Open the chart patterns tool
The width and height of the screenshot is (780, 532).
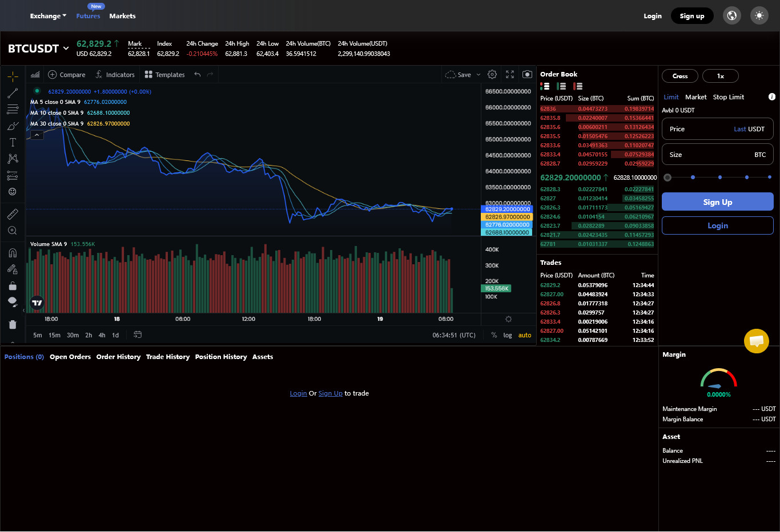tap(13, 159)
